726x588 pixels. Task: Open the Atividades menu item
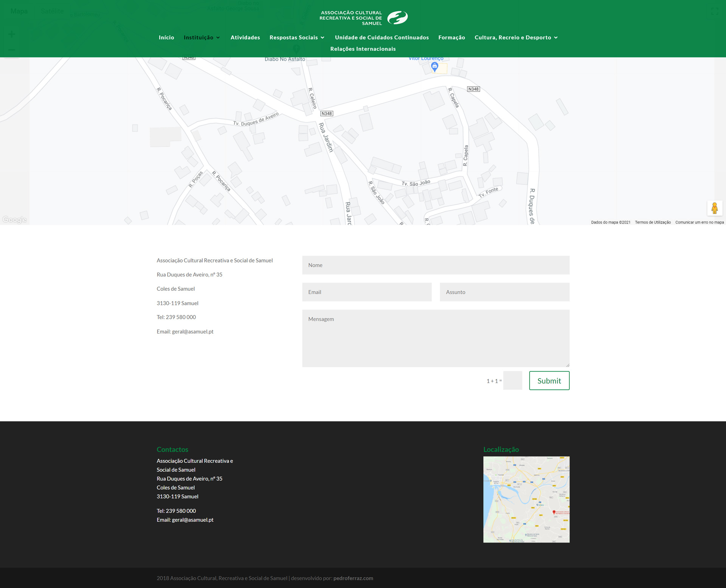pos(245,37)
